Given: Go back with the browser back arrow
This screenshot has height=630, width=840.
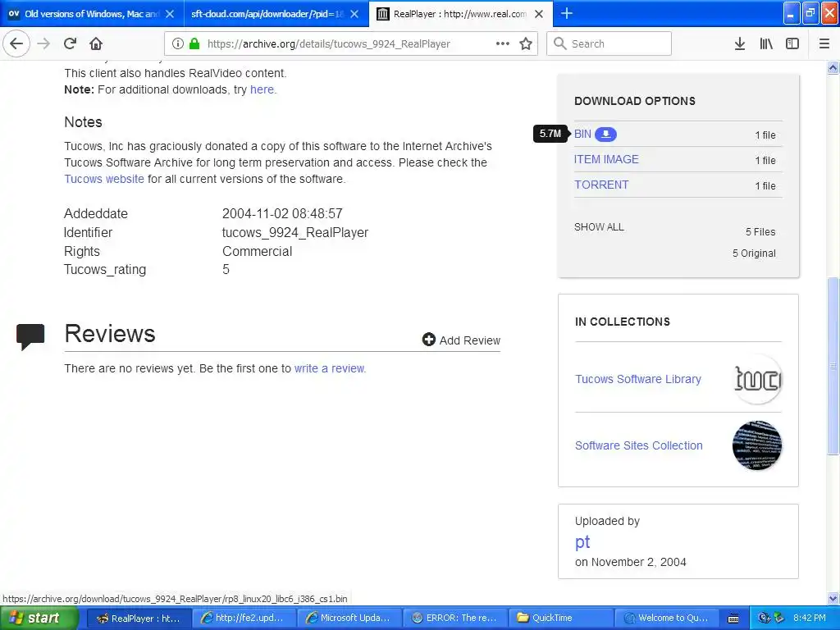Looking at the screenshot, I should click(16, 44).
